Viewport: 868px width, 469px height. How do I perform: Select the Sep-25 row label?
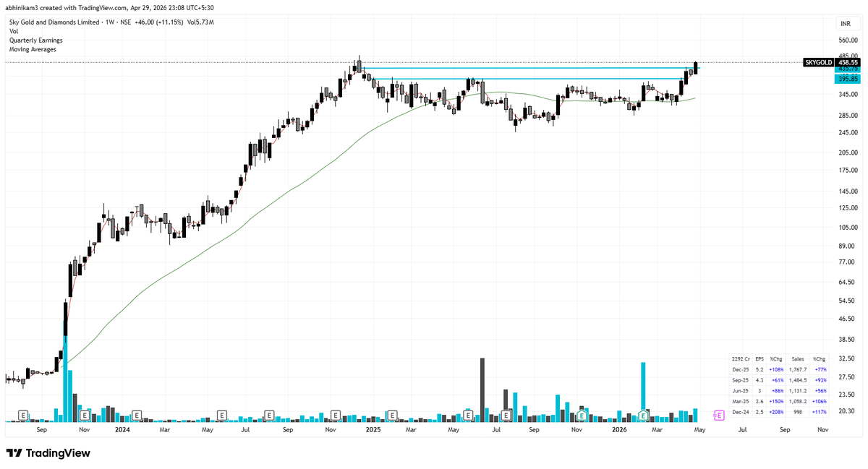[741, 379]
